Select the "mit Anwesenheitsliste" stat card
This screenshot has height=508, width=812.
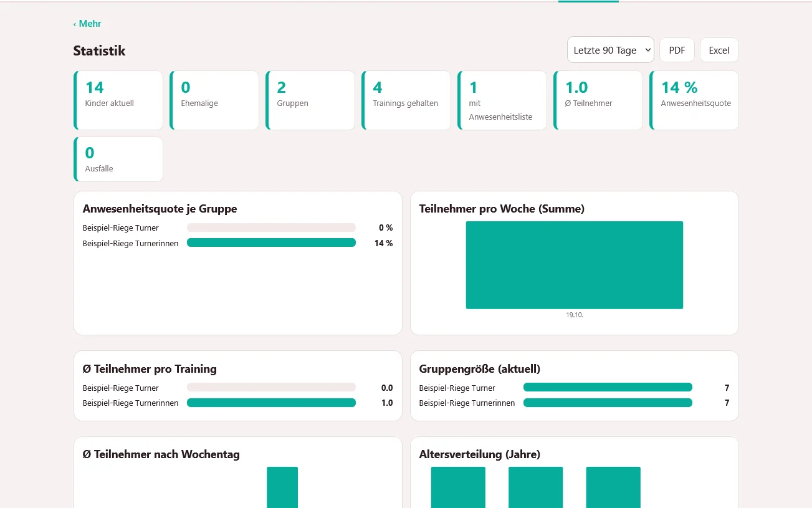click(x=502, y=100)
